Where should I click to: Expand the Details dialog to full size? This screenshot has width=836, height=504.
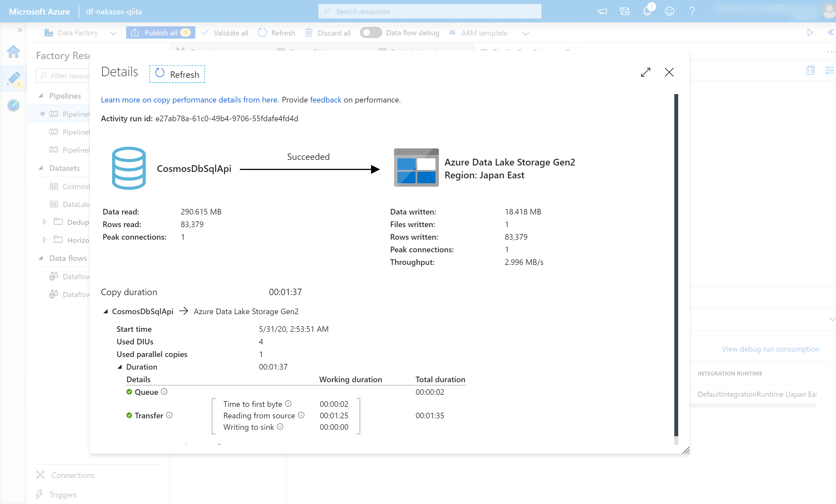click(645, 72)
